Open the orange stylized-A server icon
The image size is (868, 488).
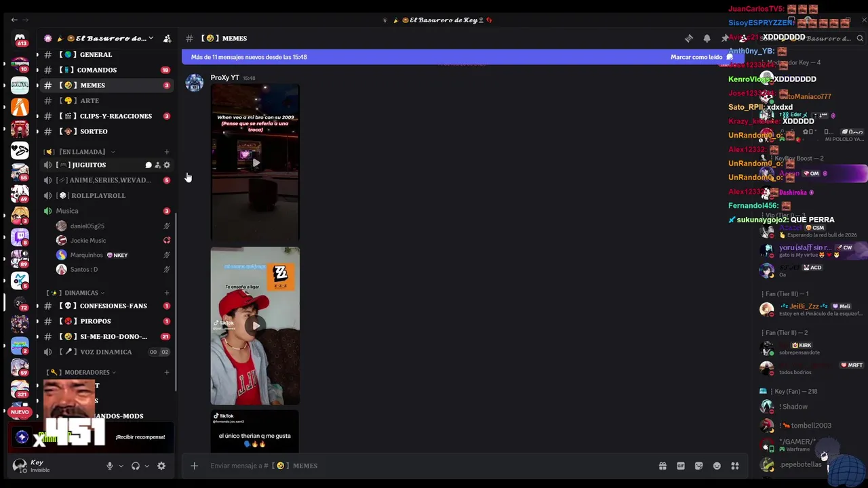[20, 107]
